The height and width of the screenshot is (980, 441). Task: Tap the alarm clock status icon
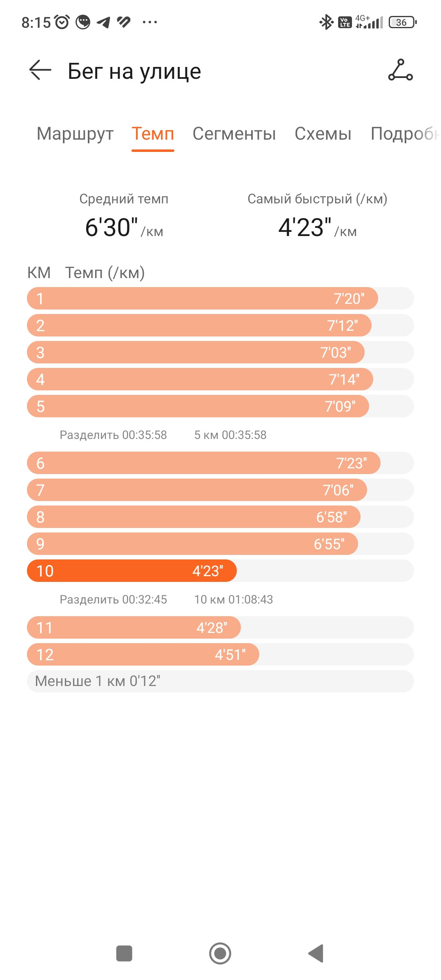[62, 22]
